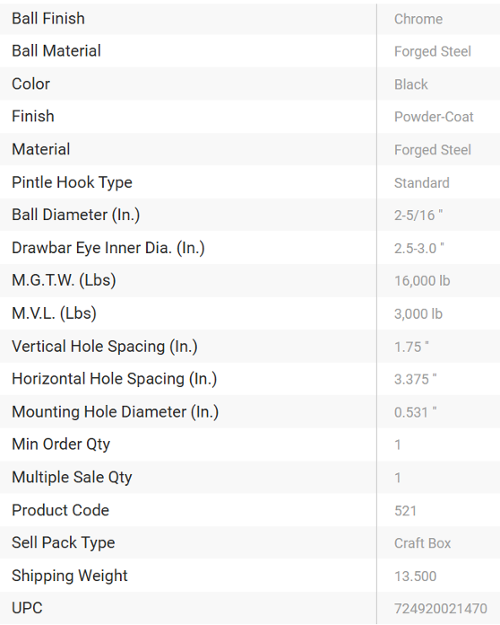Select the Drawbar Eye Inner Dia. label
The height and width of the screenshot is (625, 500).
coord(108,248)
